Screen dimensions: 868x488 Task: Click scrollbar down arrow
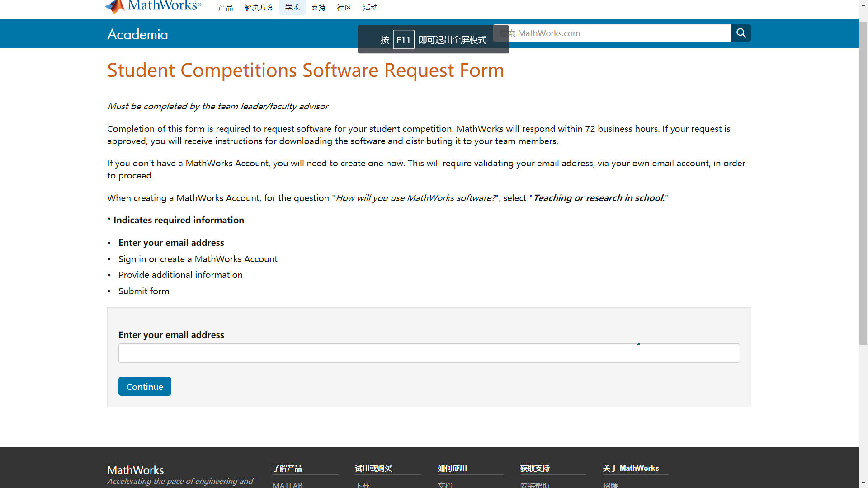863,483
